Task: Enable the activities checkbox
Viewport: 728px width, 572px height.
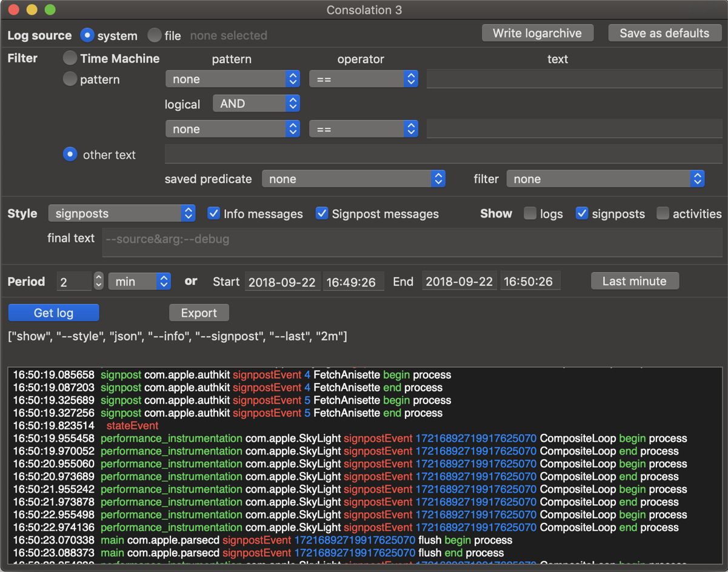Action: tap(663, 213)
